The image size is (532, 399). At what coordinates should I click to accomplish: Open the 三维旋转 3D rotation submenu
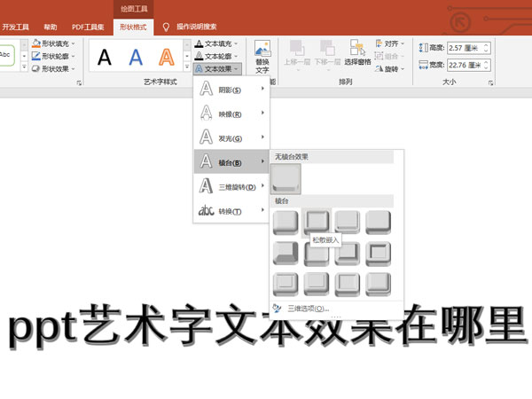(231, 186)
